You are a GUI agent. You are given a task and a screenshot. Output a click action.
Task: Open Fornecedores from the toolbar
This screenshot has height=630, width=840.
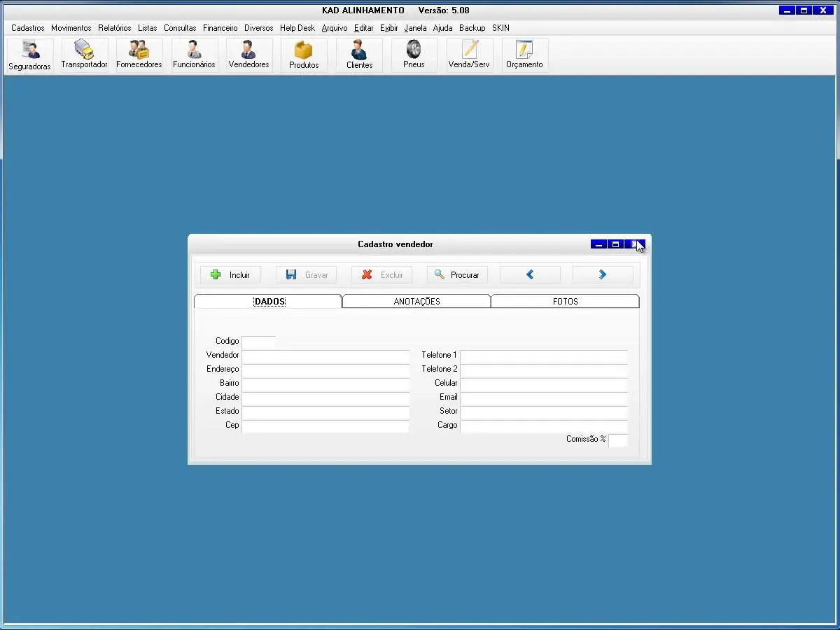pos(139,55)
